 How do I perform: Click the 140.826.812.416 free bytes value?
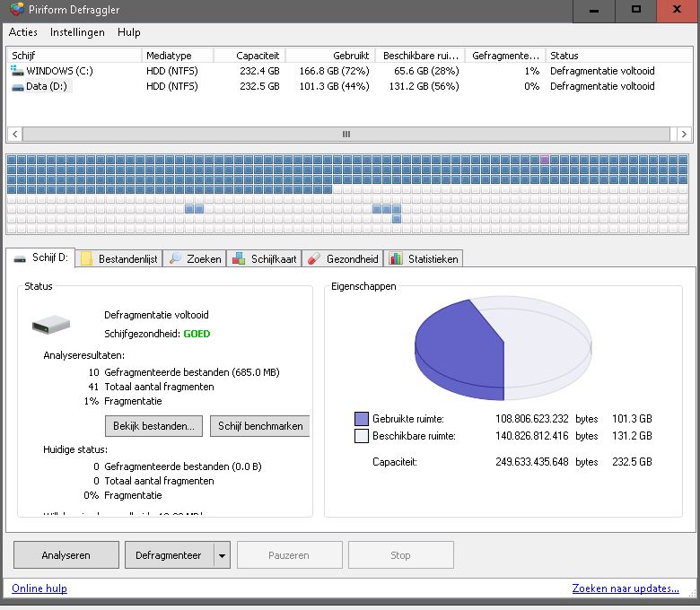[x=531, y=436]
